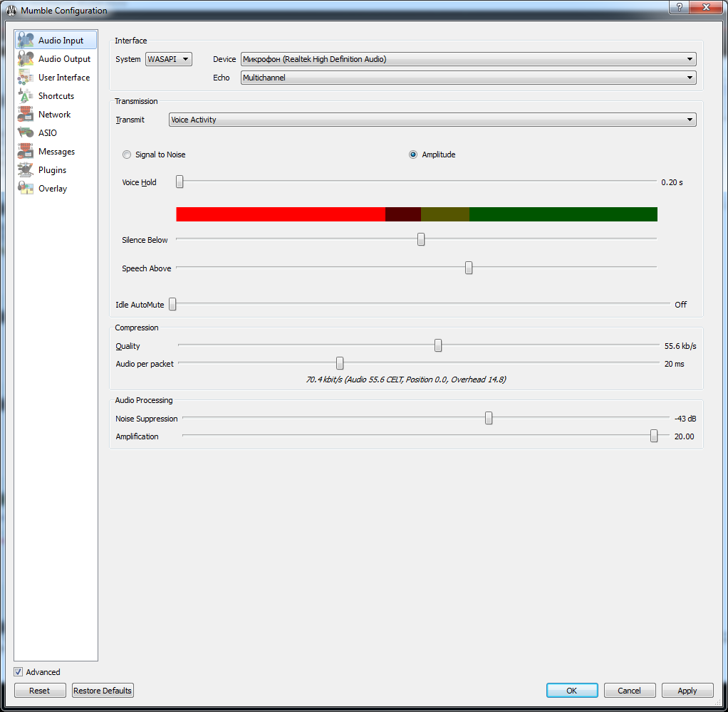Open the Shortcuts settings page
Image resolution: width=728 pixels, height=712 pixels.
coord(56,95)
